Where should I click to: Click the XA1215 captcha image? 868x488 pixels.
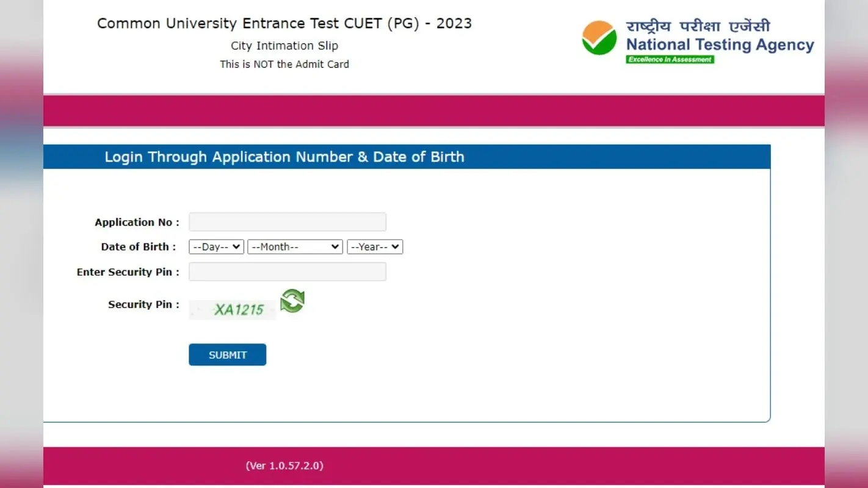coord(233,309)
